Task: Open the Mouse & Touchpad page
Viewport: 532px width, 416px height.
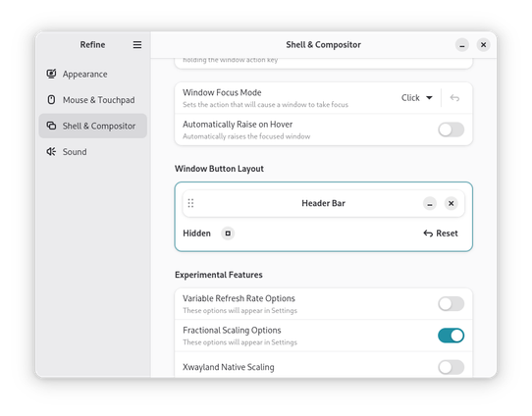Action: point(93,100)
